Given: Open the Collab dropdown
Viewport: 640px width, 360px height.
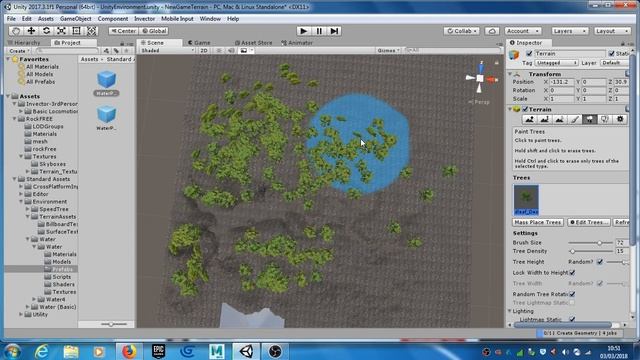Looking at the screenshot, I should [x=462, y=31].
